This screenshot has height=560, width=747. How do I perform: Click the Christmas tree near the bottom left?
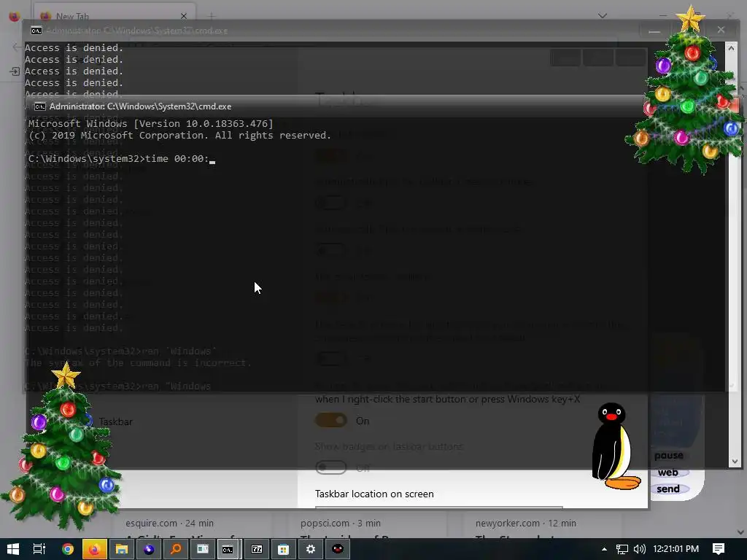point(62,446)
